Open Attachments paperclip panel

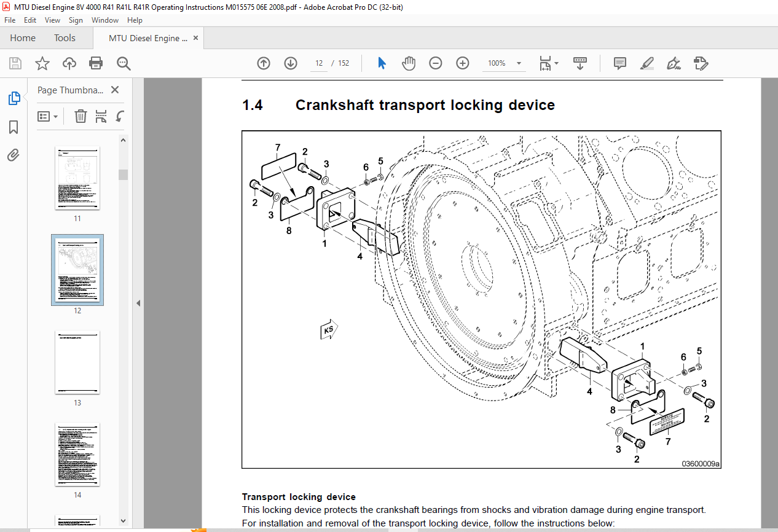point(14,155)
